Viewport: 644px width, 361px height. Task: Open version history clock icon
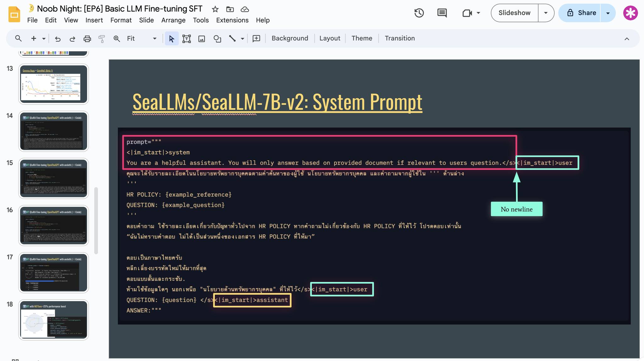point(419,13)
